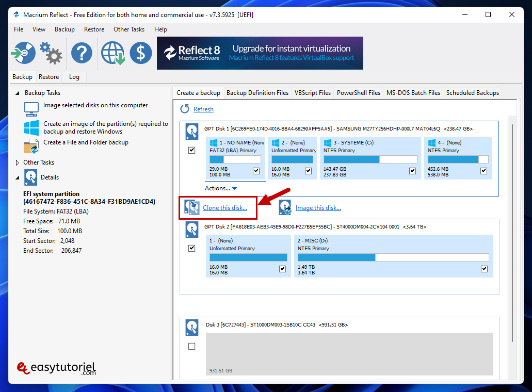Image resolution: width=532 pixels, height=392 pixels.
Task: Open the Restore menu
Action: click(94, 29)
